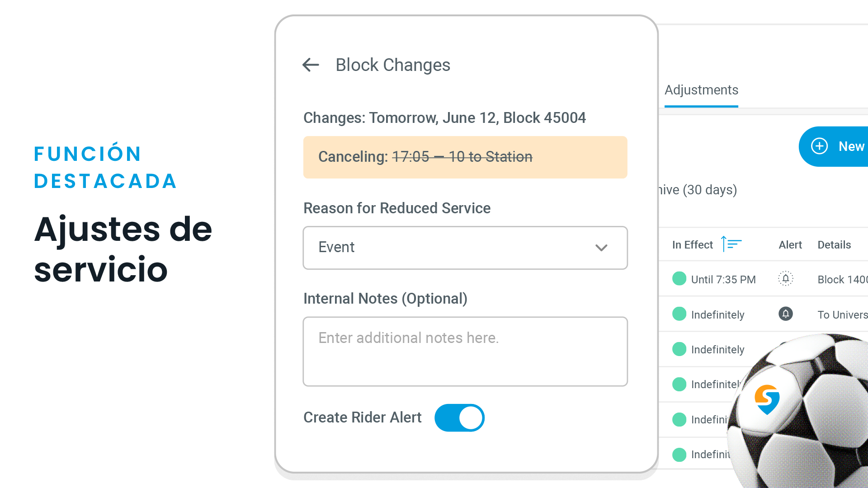Screen dimensions: 868x488
Task: Click the Transit app logo on the soccer ball
Action: 767,399
